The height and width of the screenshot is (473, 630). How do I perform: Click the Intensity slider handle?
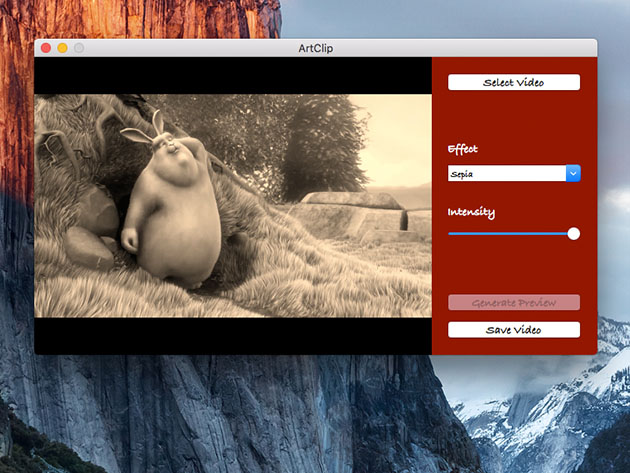[x=574, y=233]
